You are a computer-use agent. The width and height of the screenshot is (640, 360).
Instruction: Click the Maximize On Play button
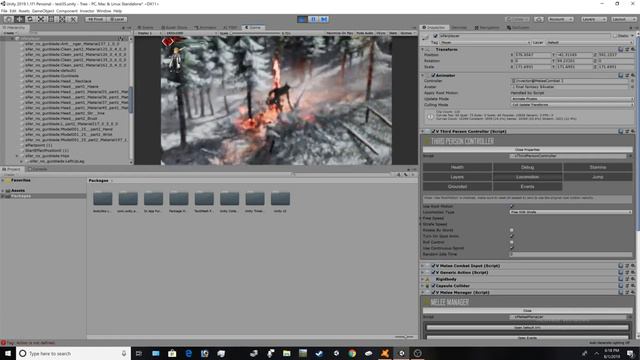[340, 33]
